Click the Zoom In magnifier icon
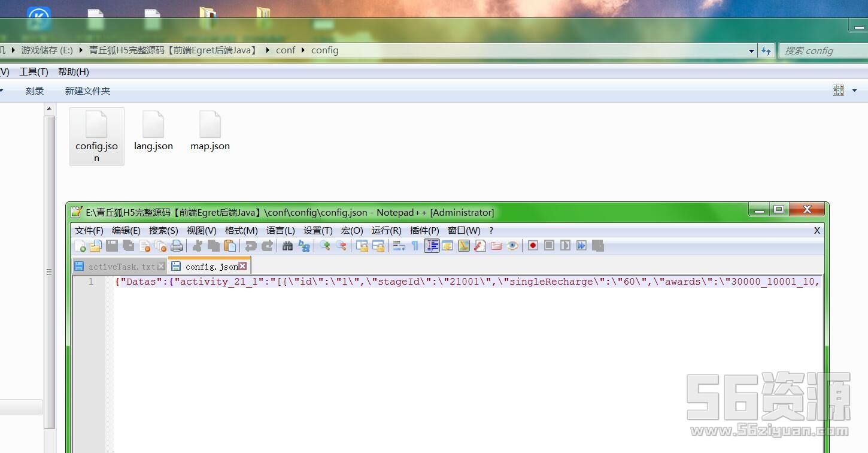868x453 pixels. click(x=324, y=246)
